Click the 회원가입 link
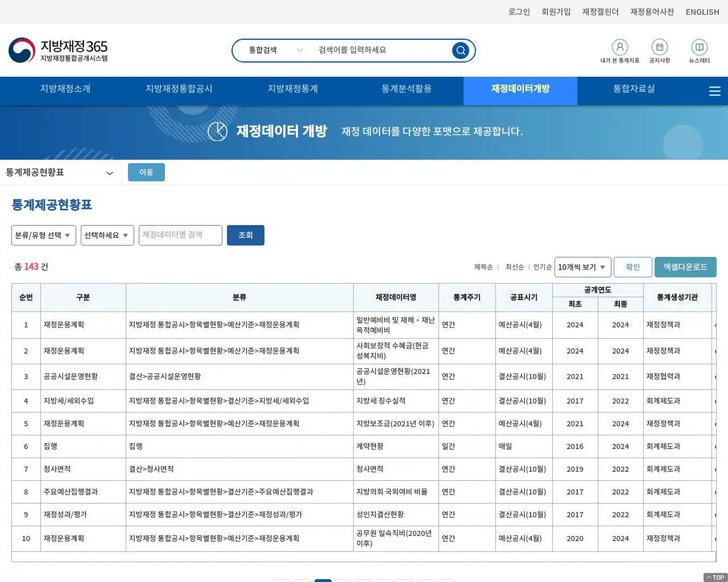728x582 pixels. [556, 12]
